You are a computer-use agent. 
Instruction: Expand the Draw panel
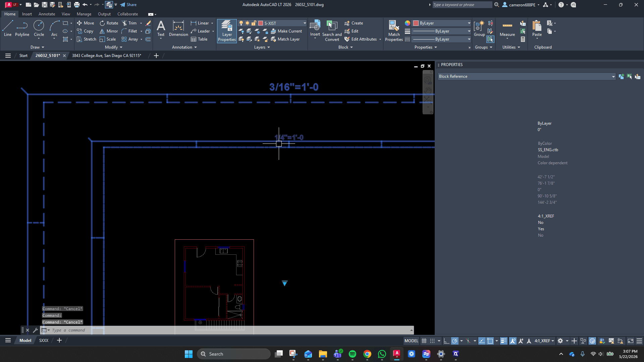point(37,47)
